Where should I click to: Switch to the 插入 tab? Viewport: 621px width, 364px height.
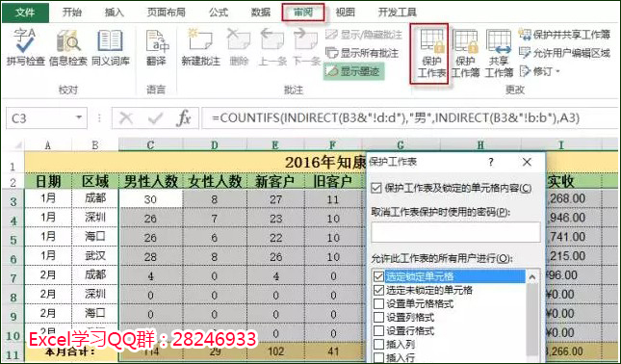pos(114,13)
